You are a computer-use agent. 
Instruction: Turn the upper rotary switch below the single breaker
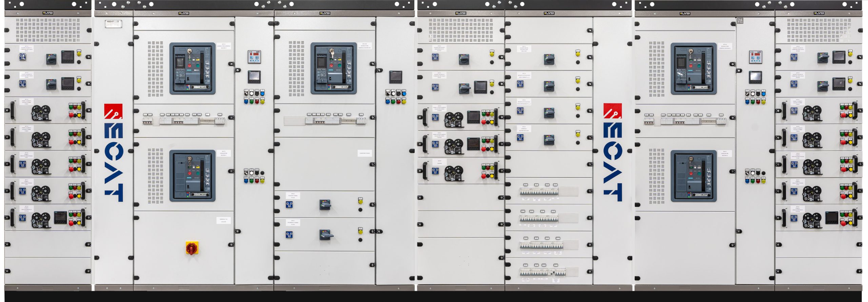pyautogui.click(x=325, y=204)
